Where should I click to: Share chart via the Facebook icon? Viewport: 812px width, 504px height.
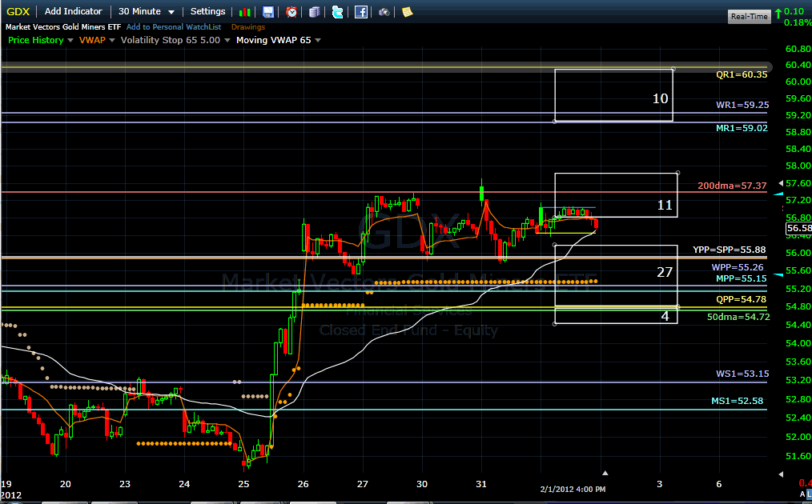tap(361, 12)
